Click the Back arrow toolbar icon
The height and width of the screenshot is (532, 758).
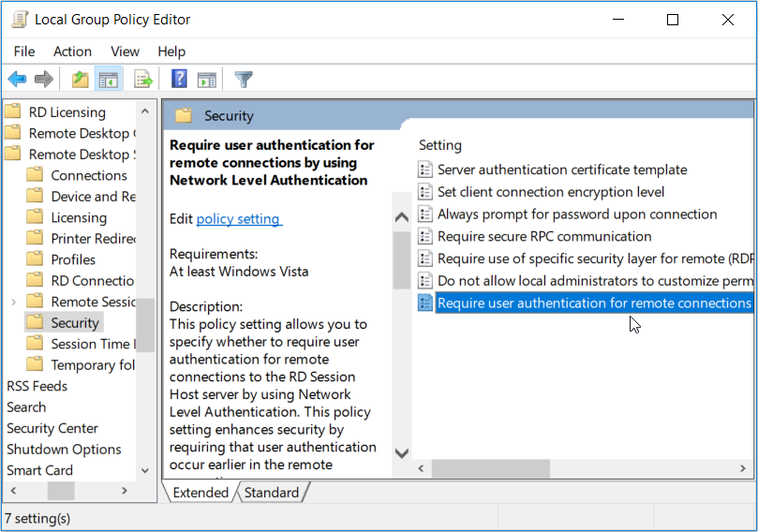point(17,80)
